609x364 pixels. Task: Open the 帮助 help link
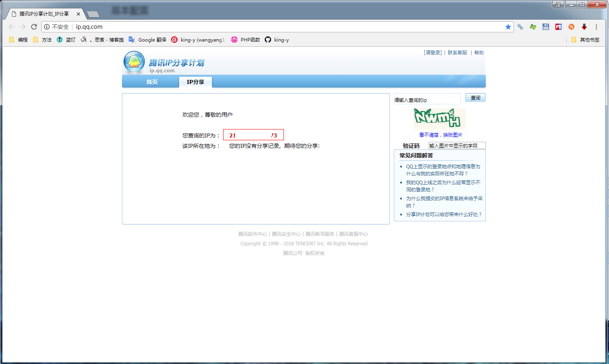point(479,52)
